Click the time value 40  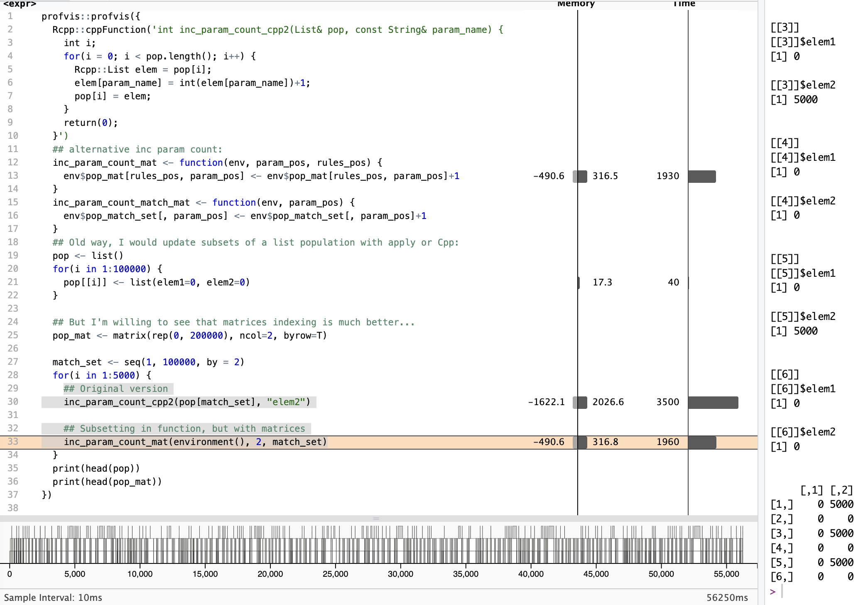point(674,283)
